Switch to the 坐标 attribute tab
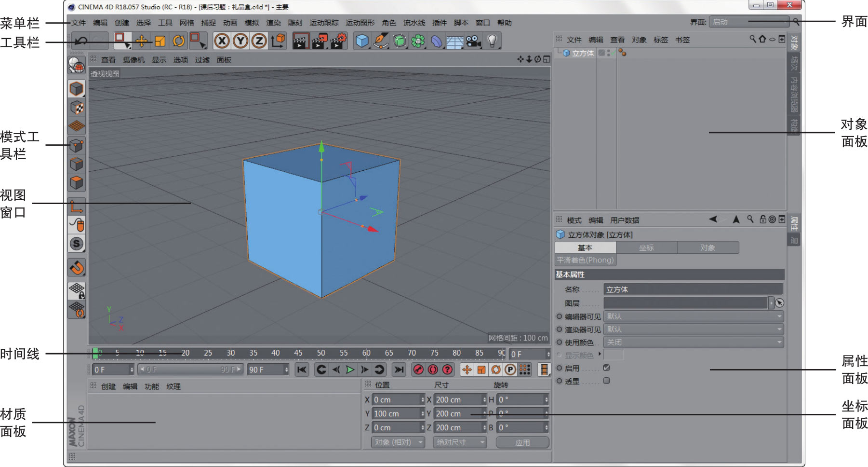 [x=647, y=247]
